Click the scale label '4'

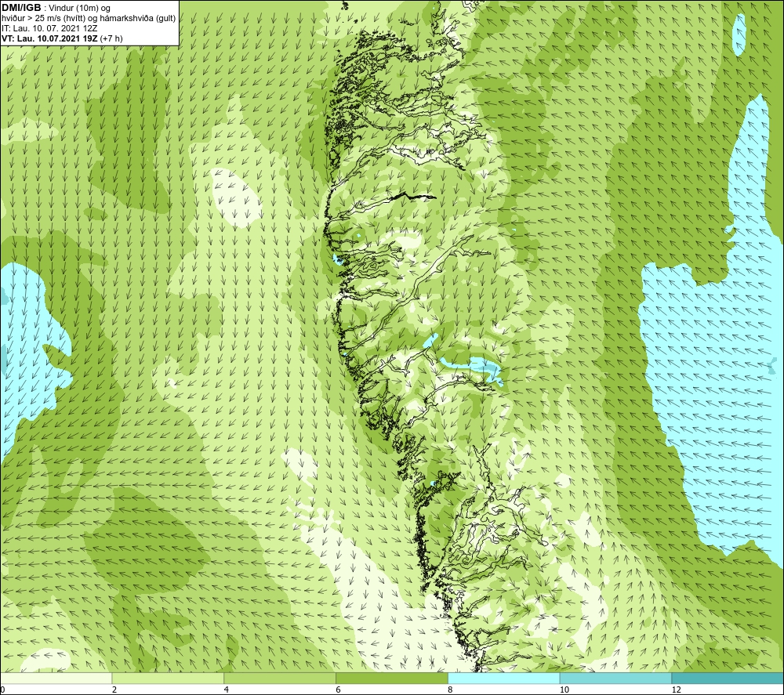[227, 690]
